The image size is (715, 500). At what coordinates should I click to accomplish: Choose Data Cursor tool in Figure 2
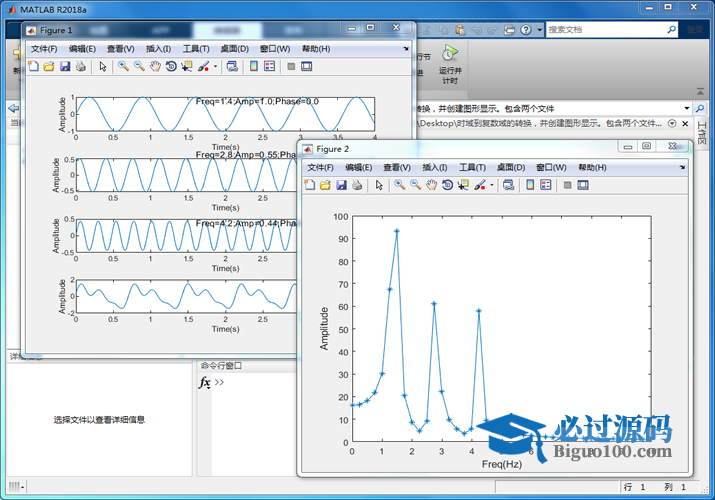pos(463,185)
